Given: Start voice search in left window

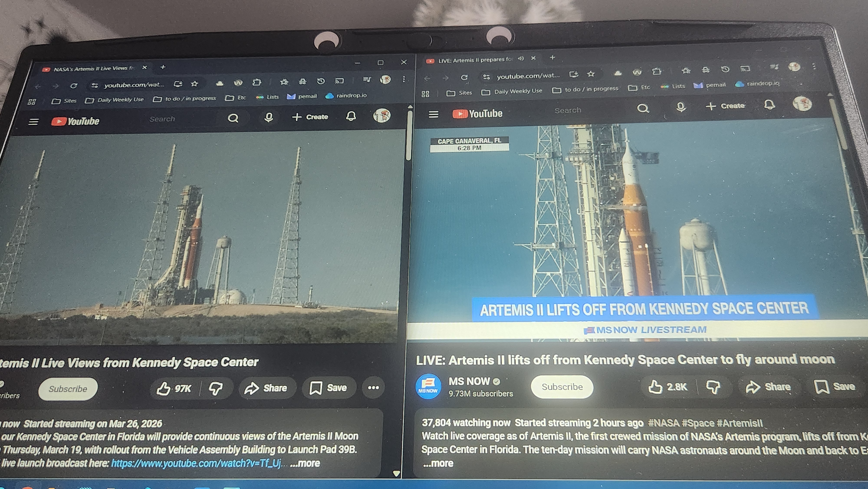Looking at the screenshot, I should [269, 117].
